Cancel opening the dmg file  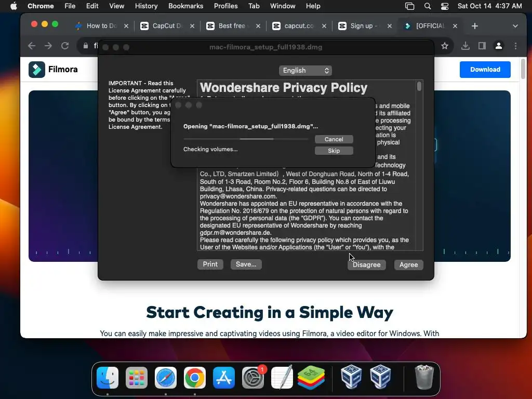(334, 139)
